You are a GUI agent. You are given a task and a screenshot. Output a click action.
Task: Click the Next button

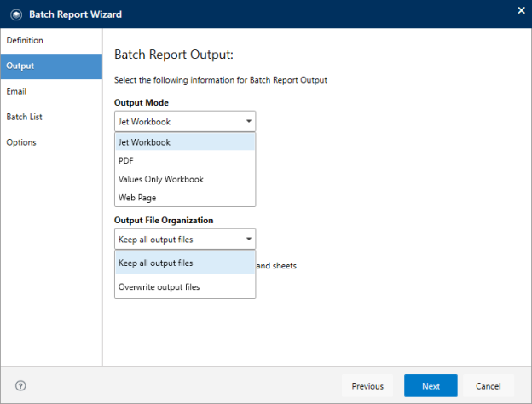click(x=431, y=386)
